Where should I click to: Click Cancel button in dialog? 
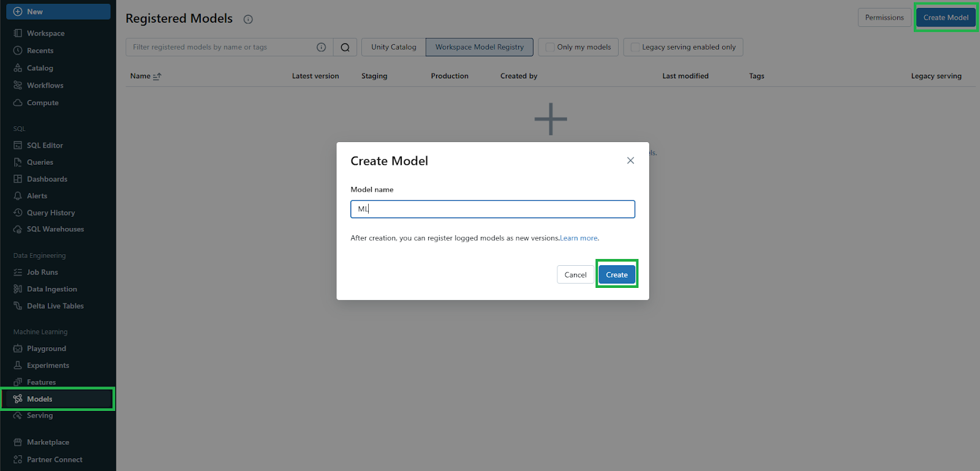tap(575, 274)
